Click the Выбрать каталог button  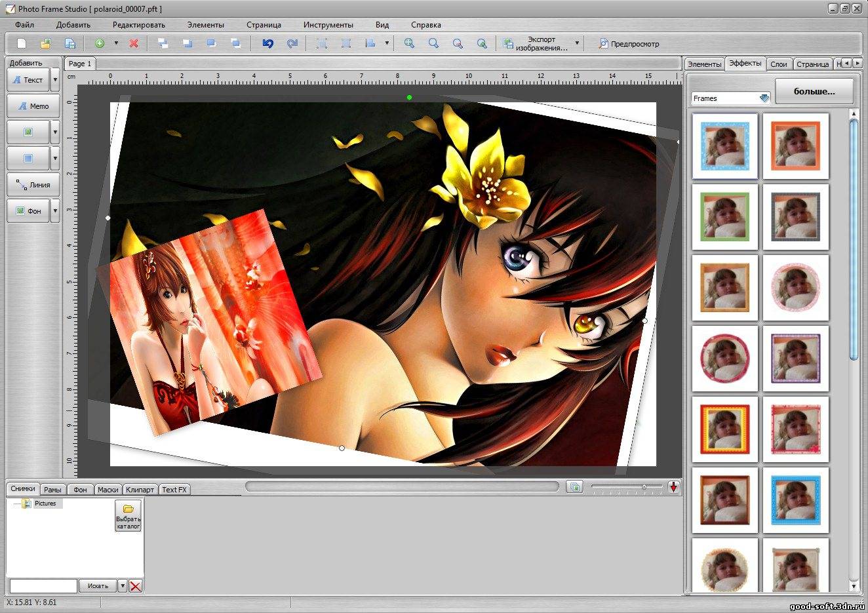[x=128, y=515]
